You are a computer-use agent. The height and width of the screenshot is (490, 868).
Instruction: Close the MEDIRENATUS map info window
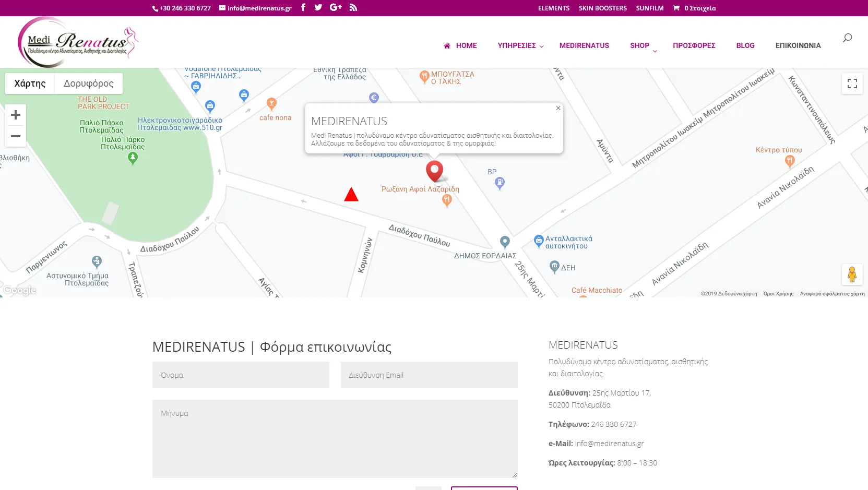pyautogui.click(x=558, y=108)
